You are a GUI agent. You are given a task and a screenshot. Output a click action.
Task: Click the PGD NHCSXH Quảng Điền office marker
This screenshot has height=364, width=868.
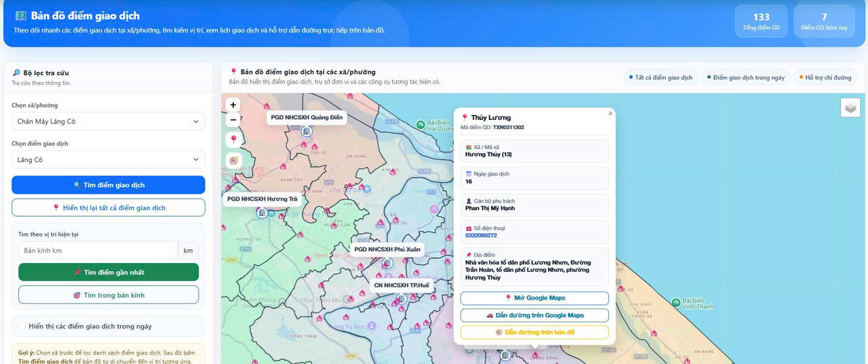click(x=307, y=131)
